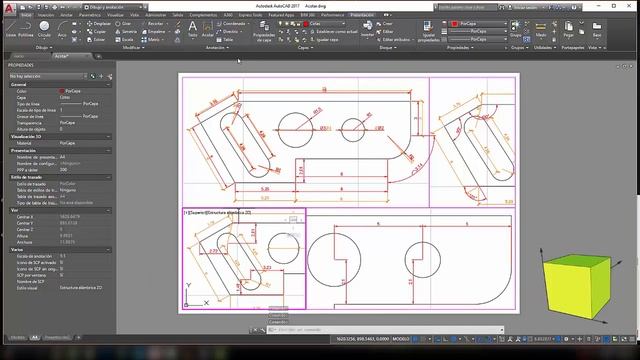Open the object color PorCapa swatch dropdown
640x360 pixels.
(x=478, y=24)
